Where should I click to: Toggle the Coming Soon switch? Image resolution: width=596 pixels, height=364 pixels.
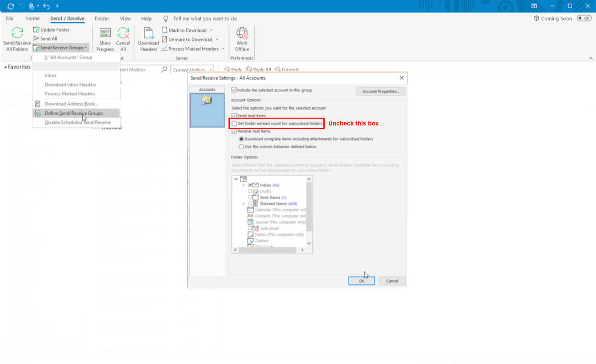pos(584,18)
